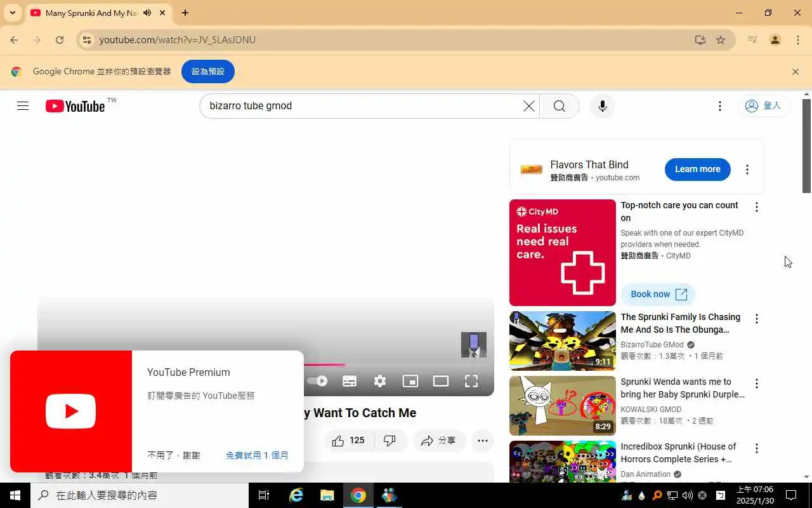
Task: Dislike the video
Action: pyautogui.click(x=390, y=441)
